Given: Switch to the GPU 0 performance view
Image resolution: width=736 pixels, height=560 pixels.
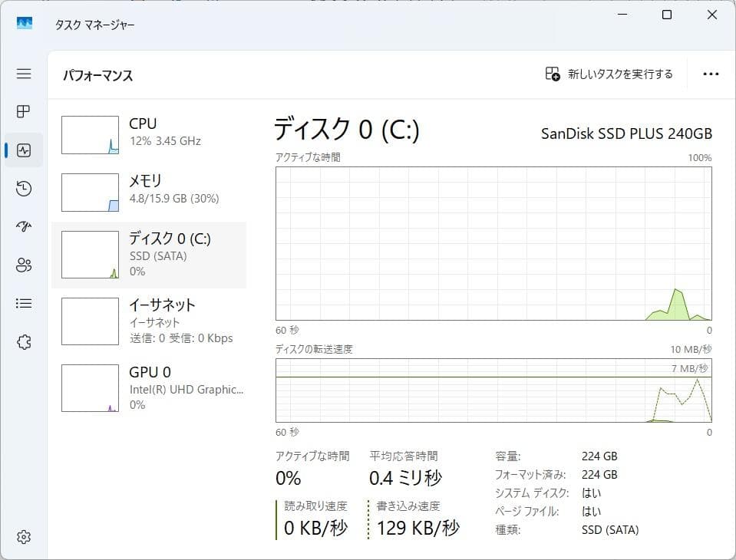Looking at the screenshot, I should (150, 387).
